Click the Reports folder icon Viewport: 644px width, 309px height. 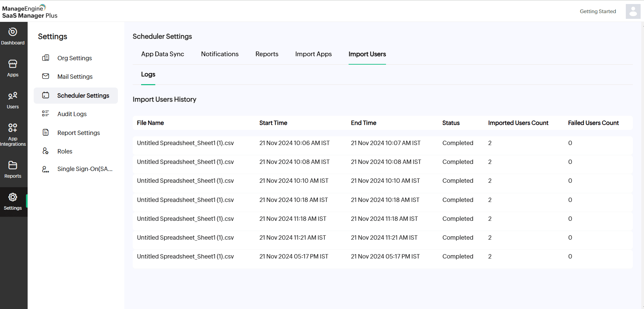(x=13, y=165)
